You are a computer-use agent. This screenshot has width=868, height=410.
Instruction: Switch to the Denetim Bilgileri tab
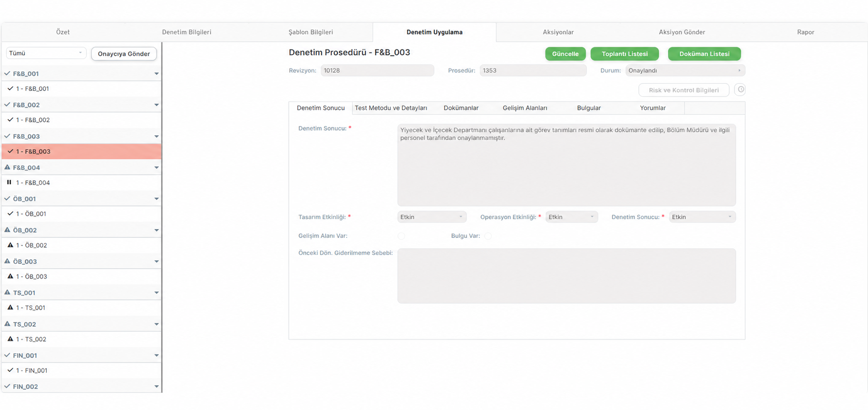pos(186,32)
